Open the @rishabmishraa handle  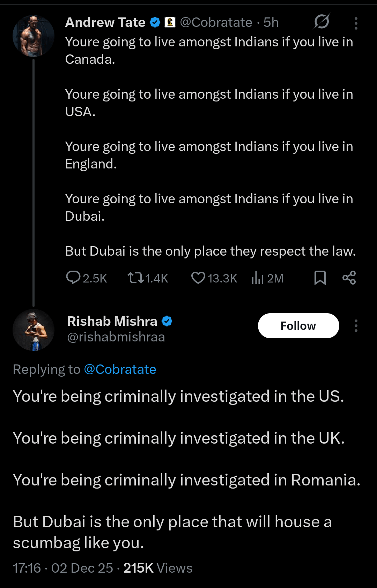pyautogui.click(x=116, y=337)
